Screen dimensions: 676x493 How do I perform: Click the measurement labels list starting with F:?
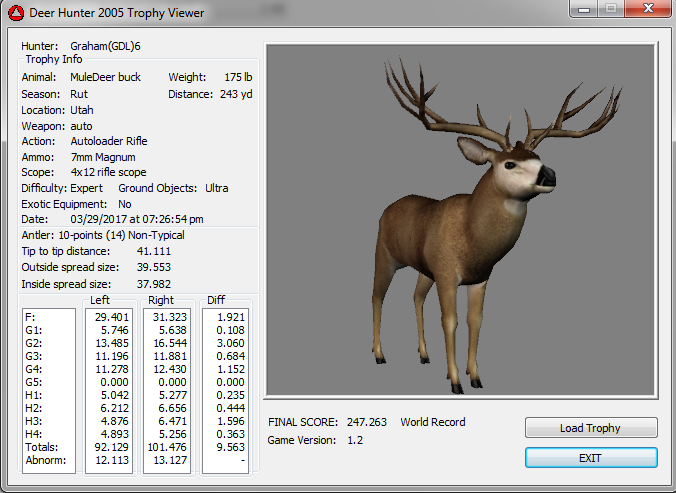pos(49,390)
